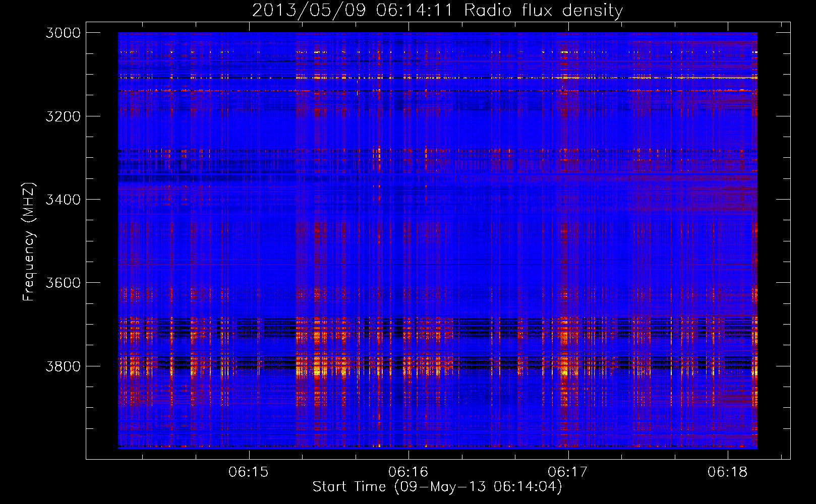
Task: Select the 3400 frequency tick label
Action: (63, 200)
